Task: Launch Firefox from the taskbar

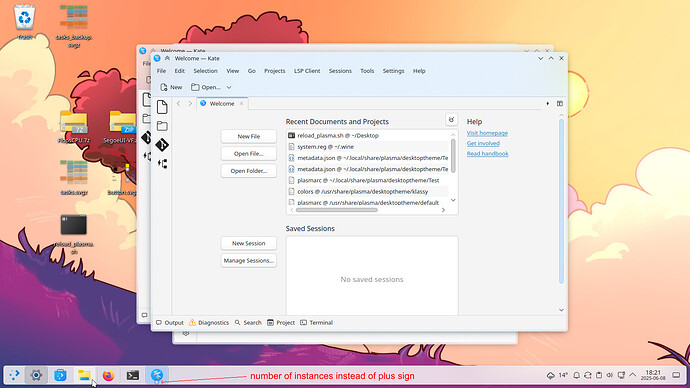Action: (108, 375)
